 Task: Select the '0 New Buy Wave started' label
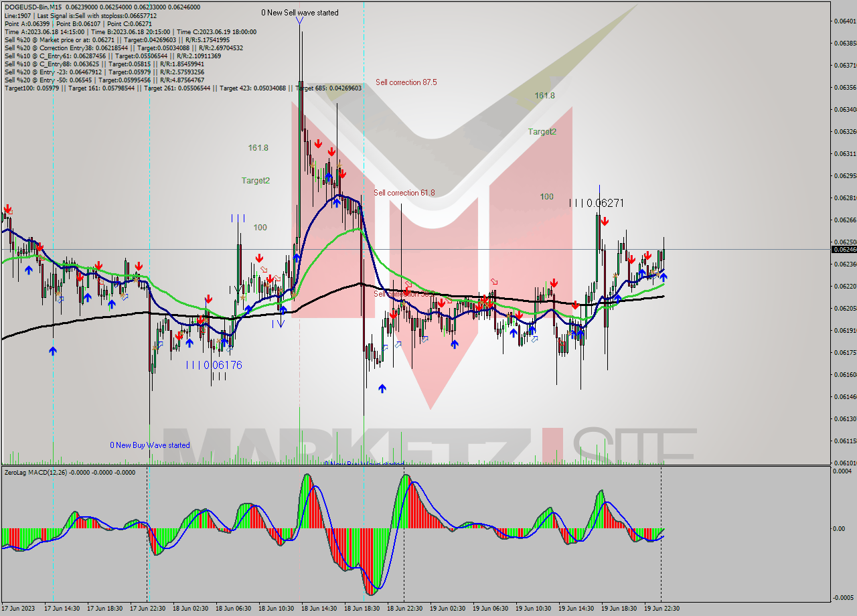point(150,445)
